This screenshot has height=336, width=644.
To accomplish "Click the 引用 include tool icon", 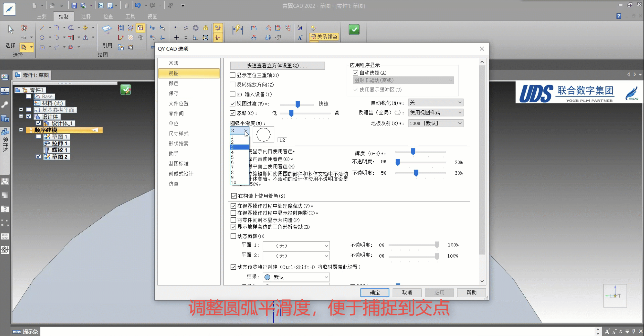I will tap(107, 29).
